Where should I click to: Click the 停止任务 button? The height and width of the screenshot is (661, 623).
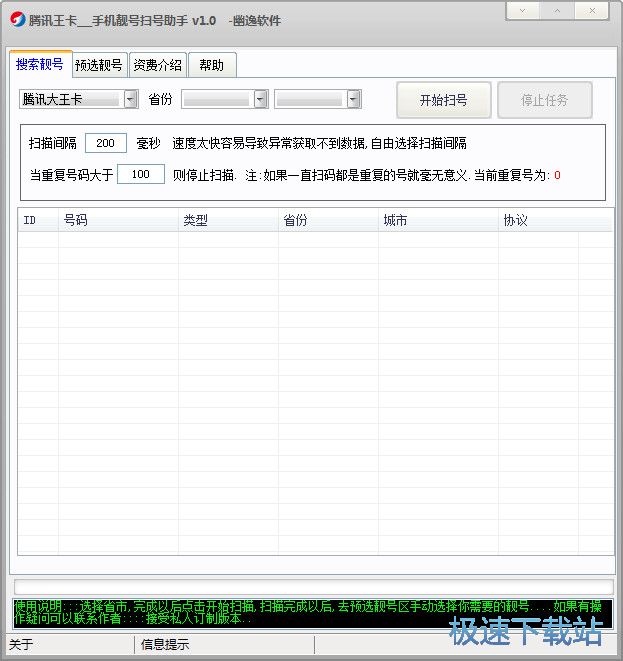tap(544, 100)
